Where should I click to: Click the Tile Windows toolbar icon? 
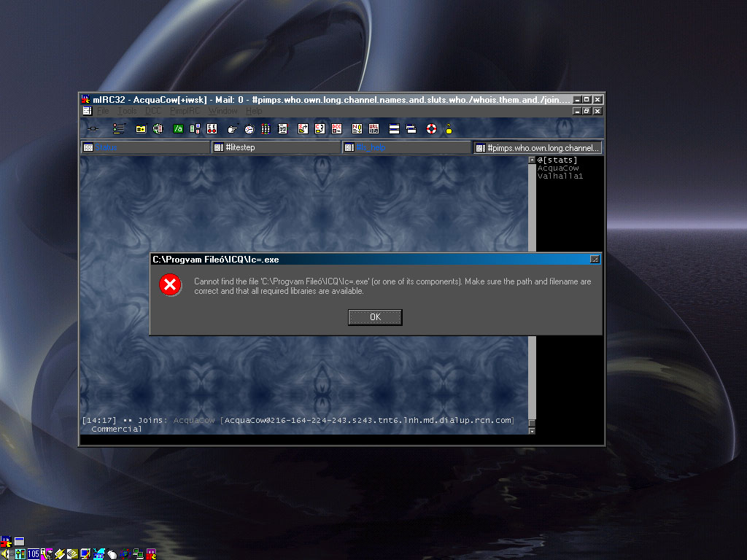[x=394, y=128]
